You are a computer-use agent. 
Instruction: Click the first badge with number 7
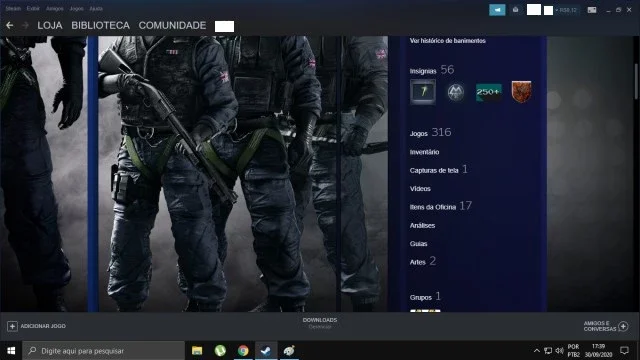(423, 92)
